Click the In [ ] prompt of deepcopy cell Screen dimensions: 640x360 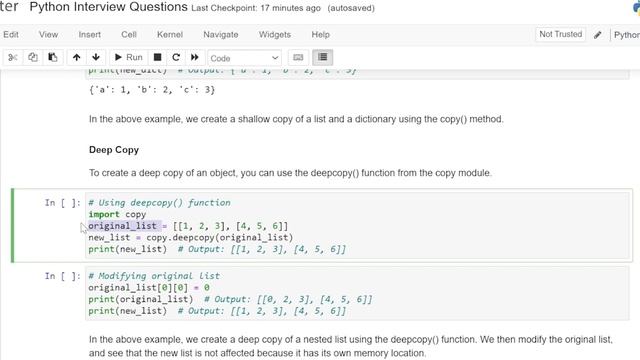62,203
